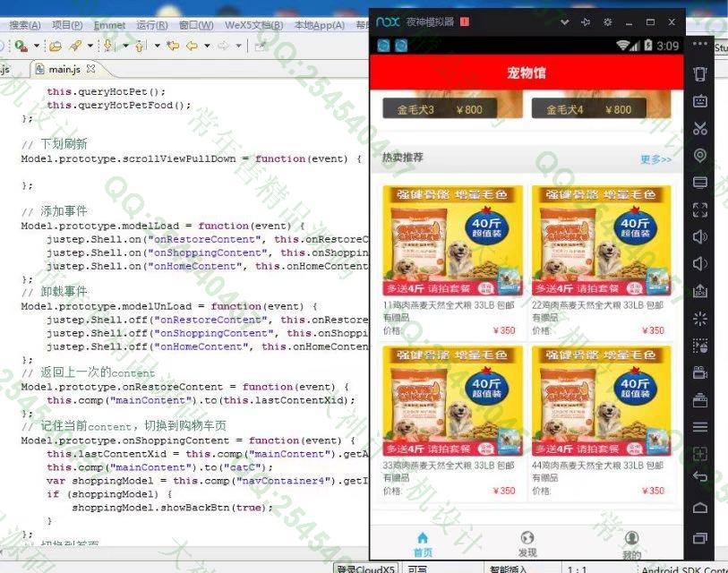Screen dimensions: 728x573
Task: Click the 登录CloudX5 status bar button
Action: pos(365,569)
